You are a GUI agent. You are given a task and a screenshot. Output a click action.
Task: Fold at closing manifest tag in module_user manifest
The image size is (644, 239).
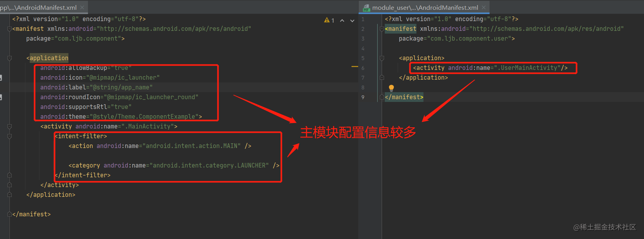(382, 97)
